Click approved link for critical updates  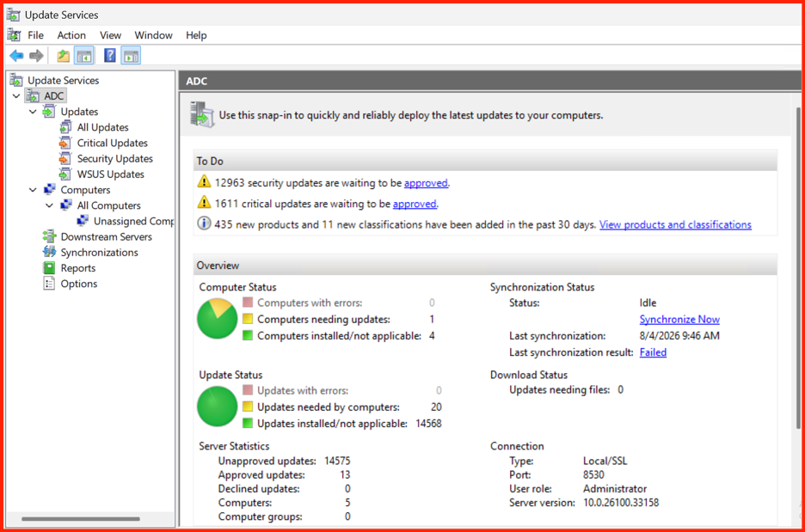(415, 204)
